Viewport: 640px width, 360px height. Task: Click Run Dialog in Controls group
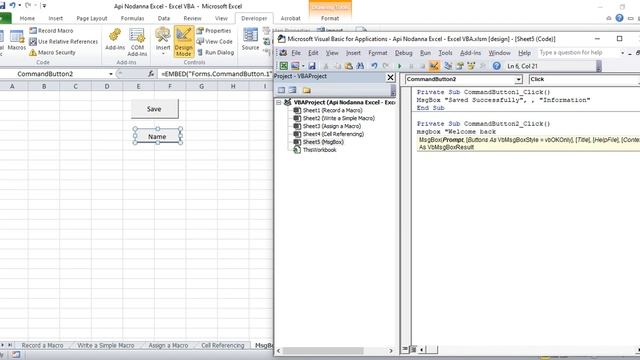tap(216, 53)
